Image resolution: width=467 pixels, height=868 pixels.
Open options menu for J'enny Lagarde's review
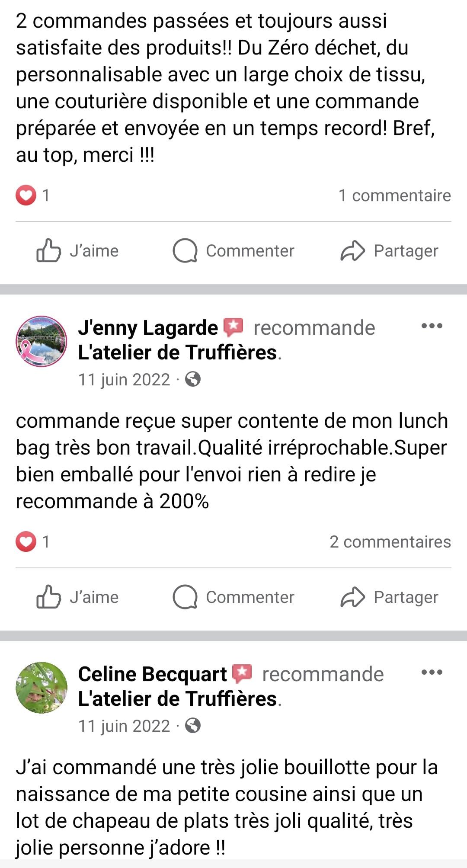point(432,326)
